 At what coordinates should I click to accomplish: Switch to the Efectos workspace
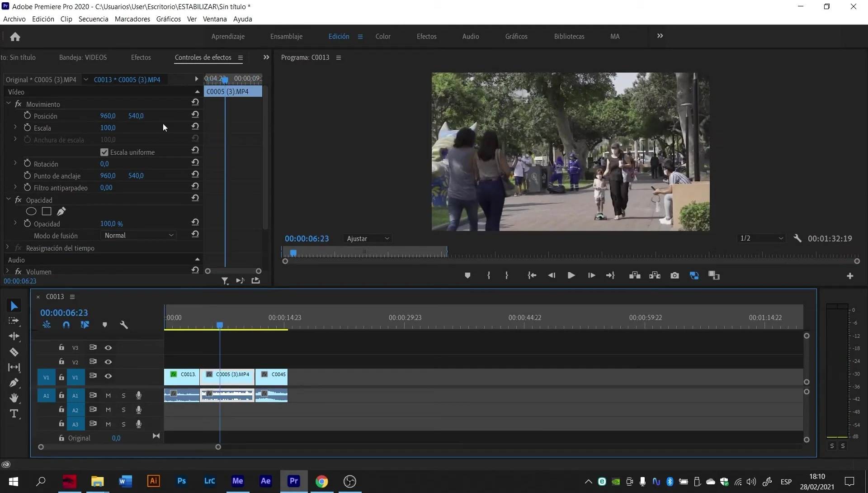pos(426,36)
